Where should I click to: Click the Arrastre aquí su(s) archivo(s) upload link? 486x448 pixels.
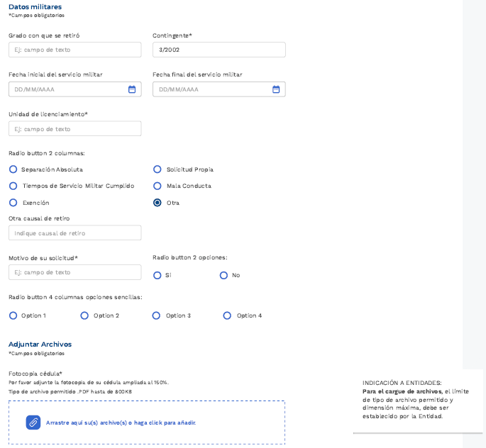click(x=121, y=422)
